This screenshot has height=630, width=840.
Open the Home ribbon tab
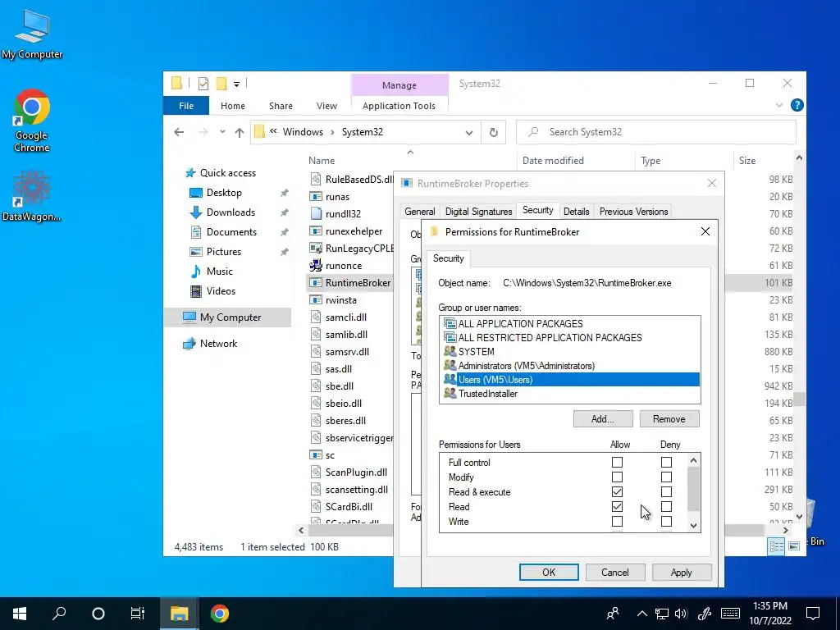[x=232, y=106]
